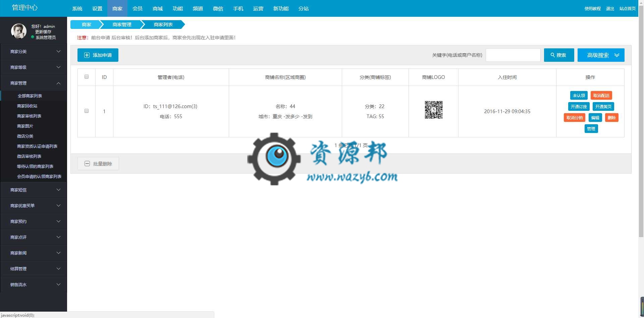Expand the 商家优惠买单 sidebar section

[x=34, y=206]
